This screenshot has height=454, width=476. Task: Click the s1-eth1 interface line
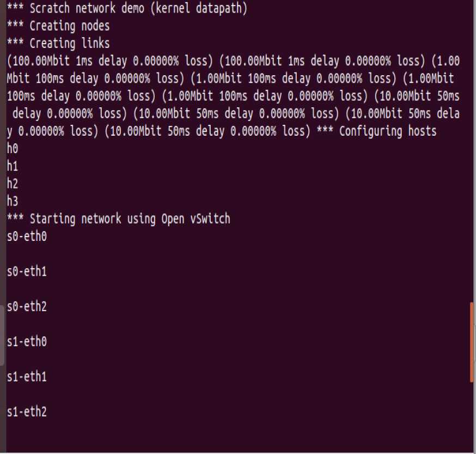click(x=27, y=377)
